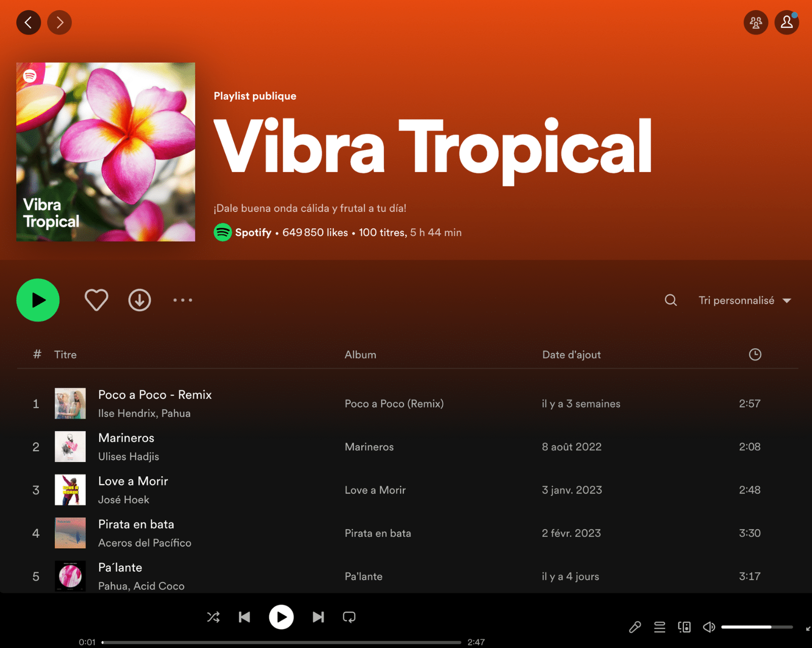Image resolution: width=812 pixels, height=648 pixels.
Task: Click the date 3 janv. 2023
Action: 572,490
